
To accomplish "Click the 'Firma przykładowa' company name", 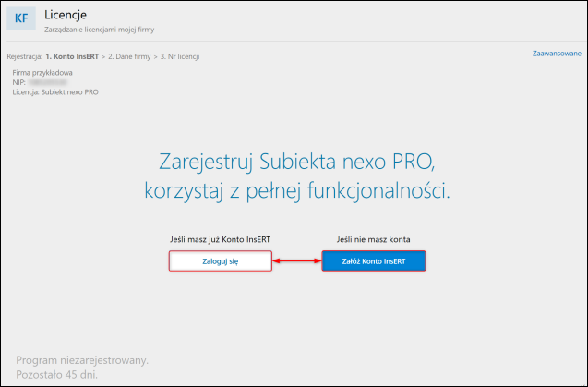I will coord(42,72).
